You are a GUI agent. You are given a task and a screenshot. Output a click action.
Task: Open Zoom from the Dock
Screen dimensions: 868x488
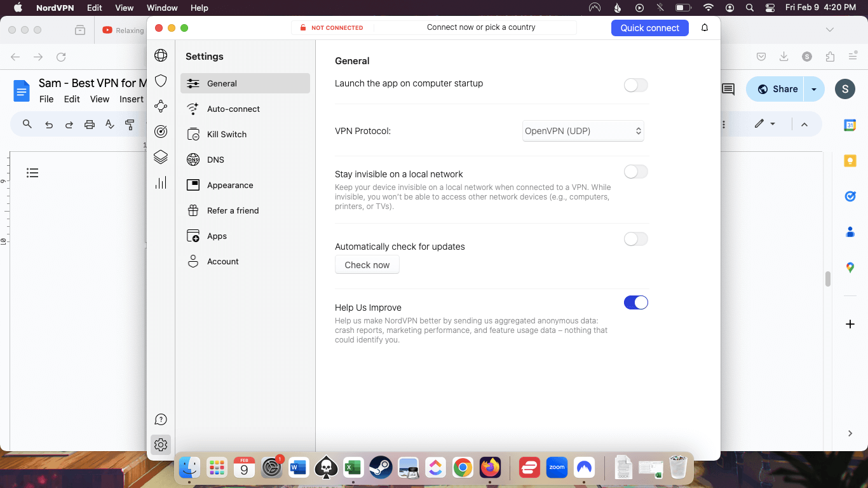[557, 468]
